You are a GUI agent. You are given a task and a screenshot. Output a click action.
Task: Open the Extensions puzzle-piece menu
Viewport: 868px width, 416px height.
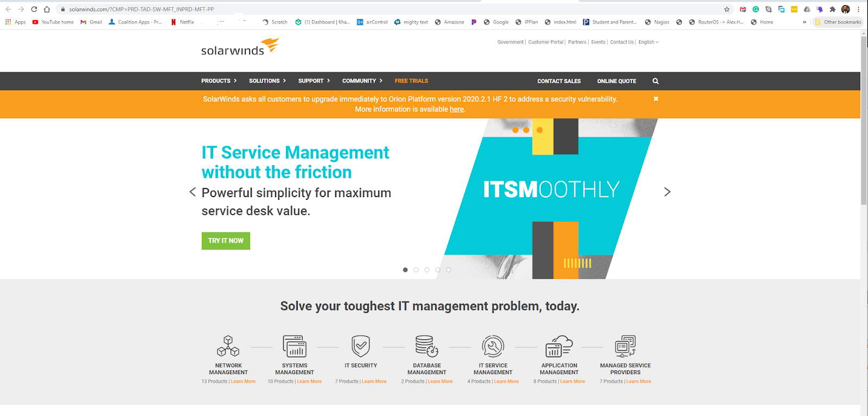pyautogui.click(x=833, y=9)
